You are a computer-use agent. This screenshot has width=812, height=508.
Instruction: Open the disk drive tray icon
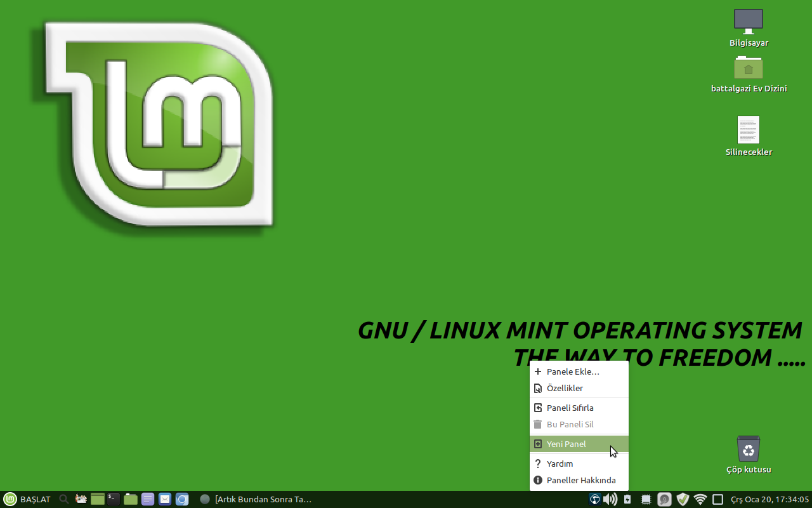[x=664, y=499]
